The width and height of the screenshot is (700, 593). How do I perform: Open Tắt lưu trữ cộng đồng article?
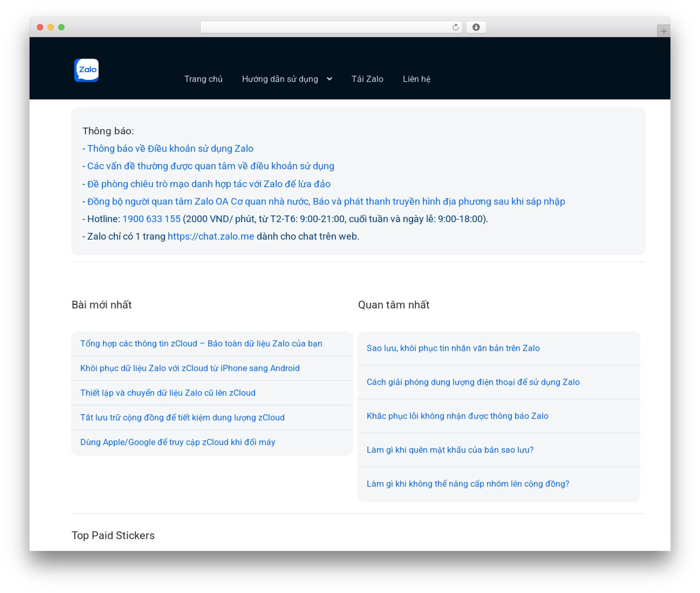tap(183, 417)
